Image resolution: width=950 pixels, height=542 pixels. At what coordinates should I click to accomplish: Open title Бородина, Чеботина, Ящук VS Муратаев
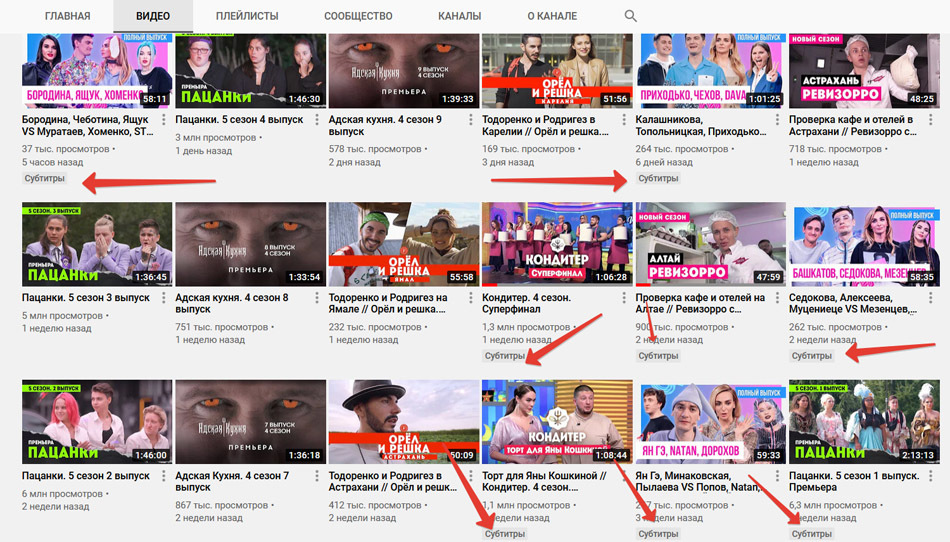point(88,125)
